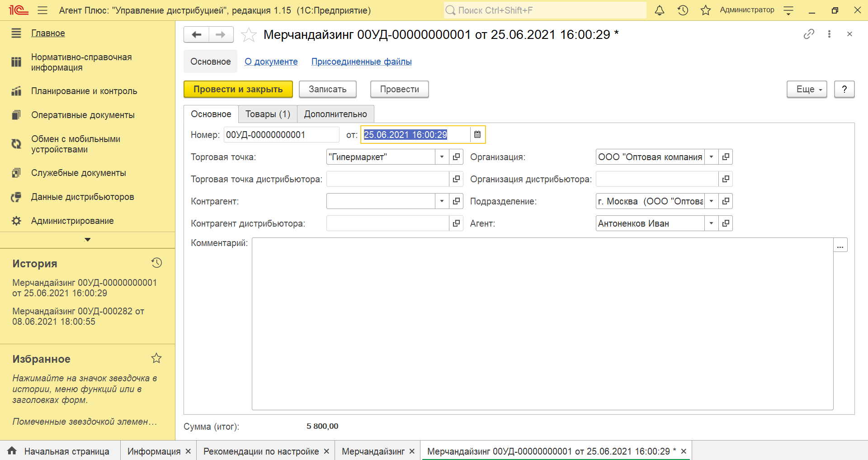The width and height of the screenshot is (868, 460).
Task: Open help with question mark button
Action: coord(844,89)
